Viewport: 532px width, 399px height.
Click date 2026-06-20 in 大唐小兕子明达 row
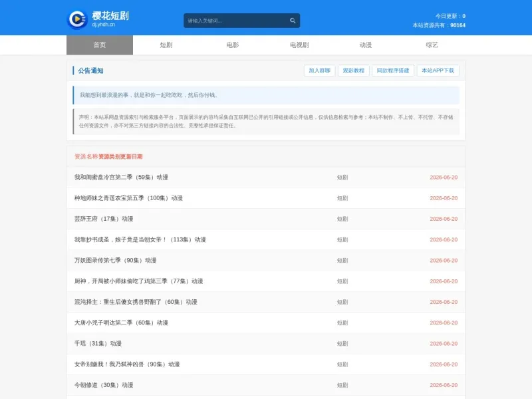point(444,323)
